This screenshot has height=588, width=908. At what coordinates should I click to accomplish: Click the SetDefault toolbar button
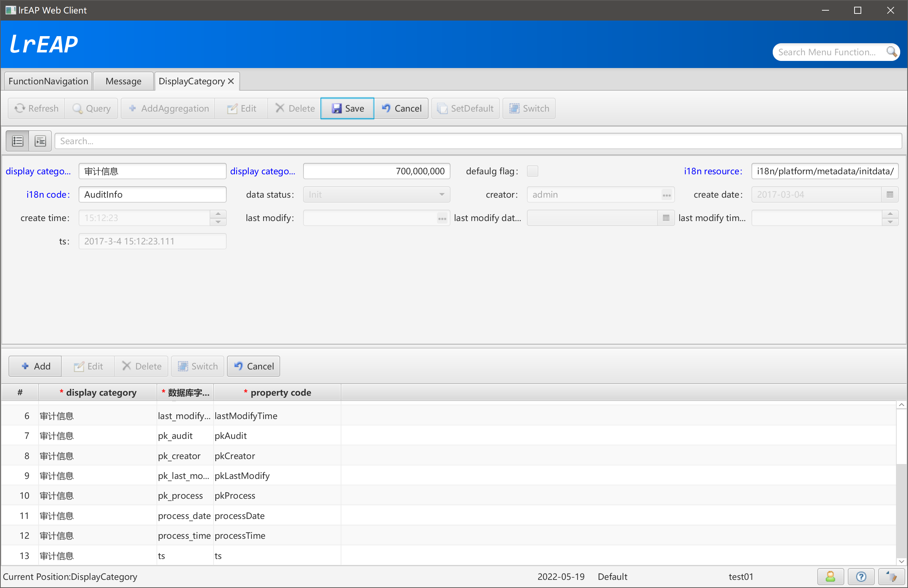(x=465, y=108)
